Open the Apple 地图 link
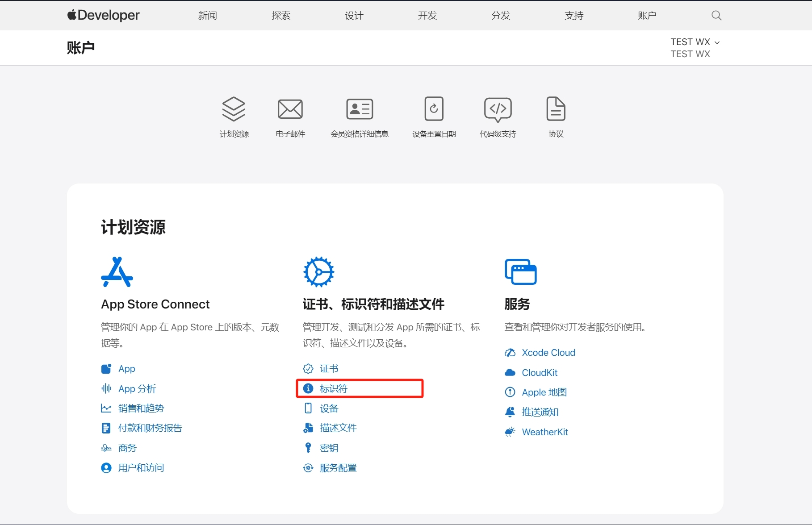 (544, 392)
